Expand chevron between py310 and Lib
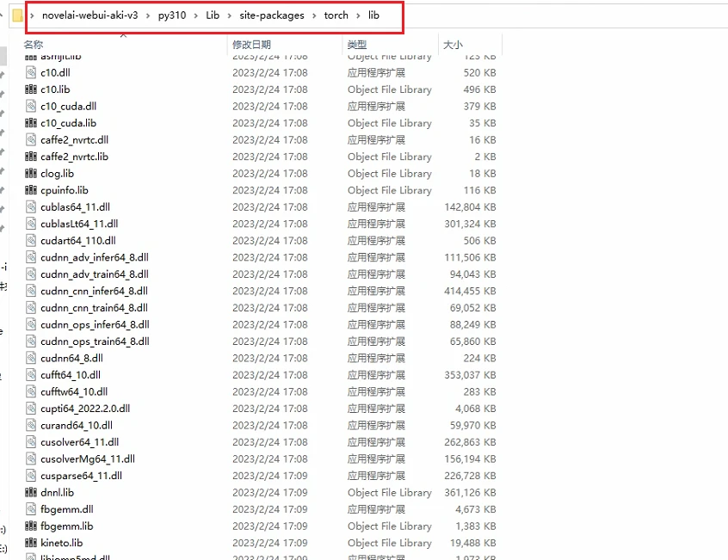The height and width of the screenshot is (560, 728). (195, 15)
